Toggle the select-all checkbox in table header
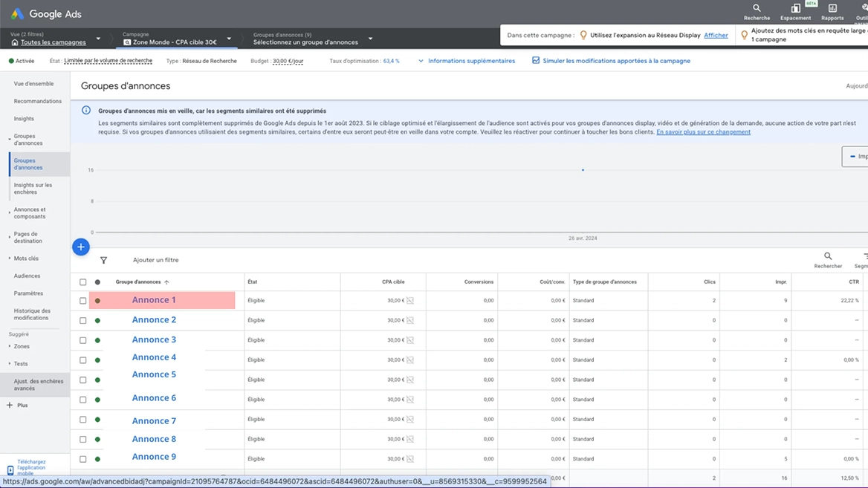The height and width of the screenshot is (488, 868). (83, 282)
